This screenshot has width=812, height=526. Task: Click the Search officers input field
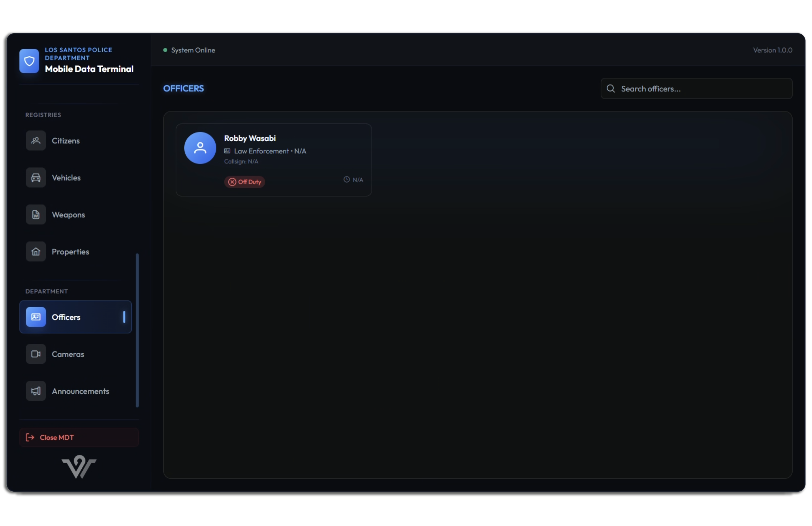(703, 89)
